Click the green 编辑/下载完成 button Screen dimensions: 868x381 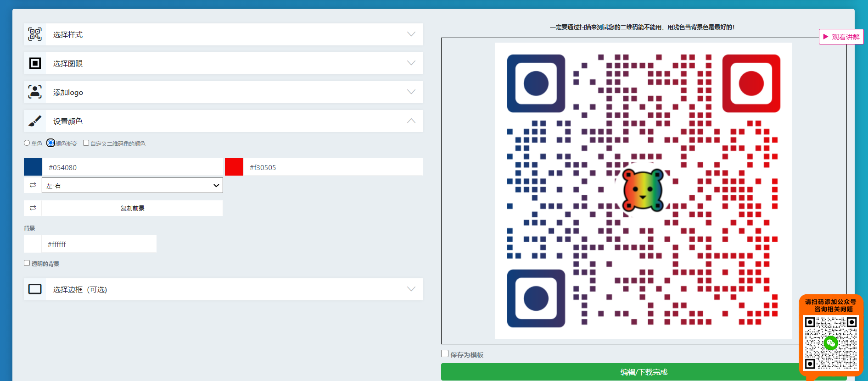click(x=644, y=372)
